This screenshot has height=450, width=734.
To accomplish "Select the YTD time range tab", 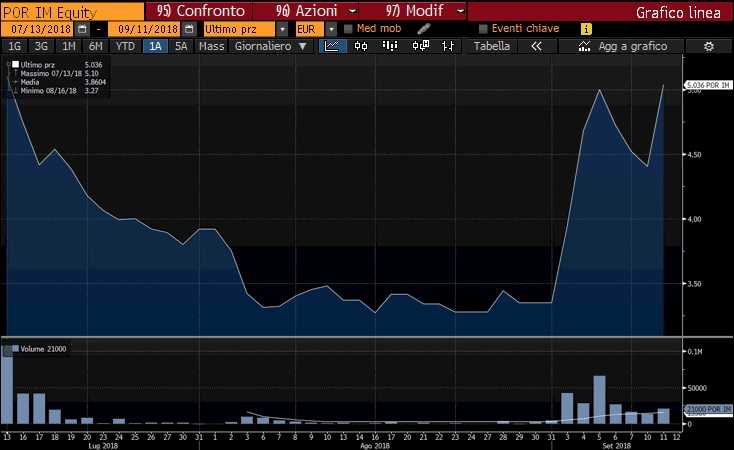I will click(x=125, y=46).
